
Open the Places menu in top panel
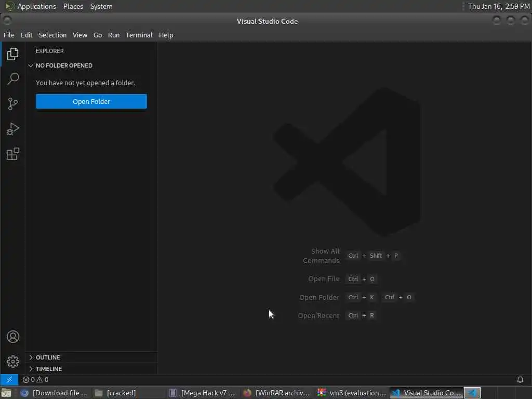73,6
